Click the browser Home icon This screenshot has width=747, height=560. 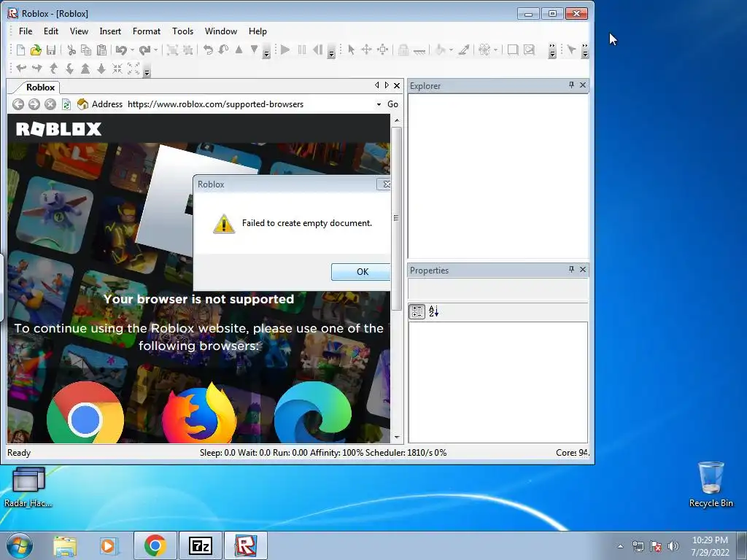[83, 104]
